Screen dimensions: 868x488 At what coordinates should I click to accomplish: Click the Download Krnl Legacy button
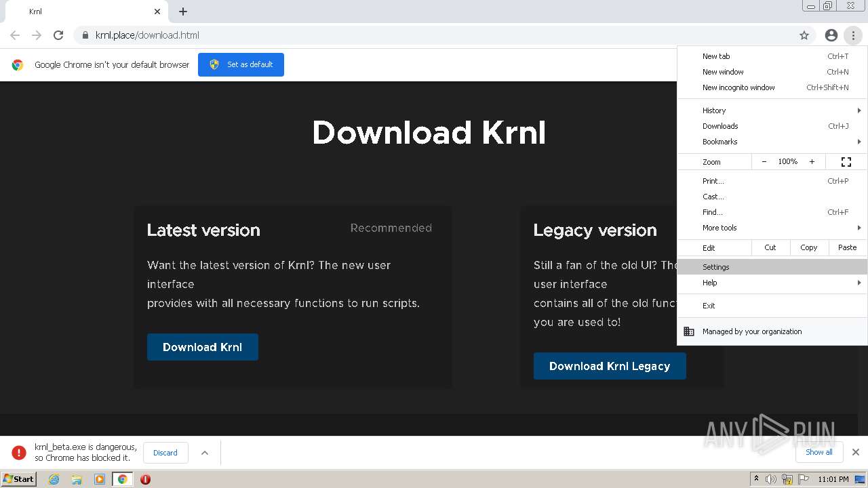(x=610, y=366)
